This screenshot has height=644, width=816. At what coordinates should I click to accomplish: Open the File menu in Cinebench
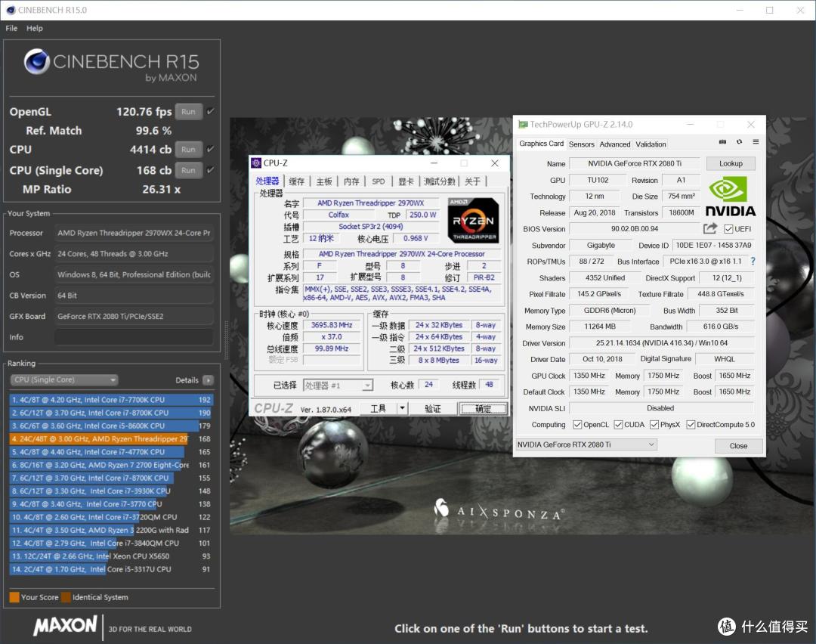click(11, 28)
